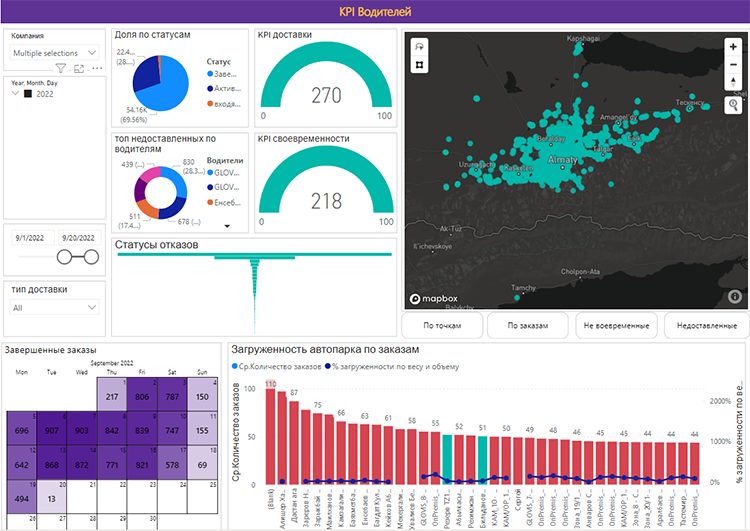Activate the lasso selection tool on map
750x531 pixels.
[x=419, y=46]
